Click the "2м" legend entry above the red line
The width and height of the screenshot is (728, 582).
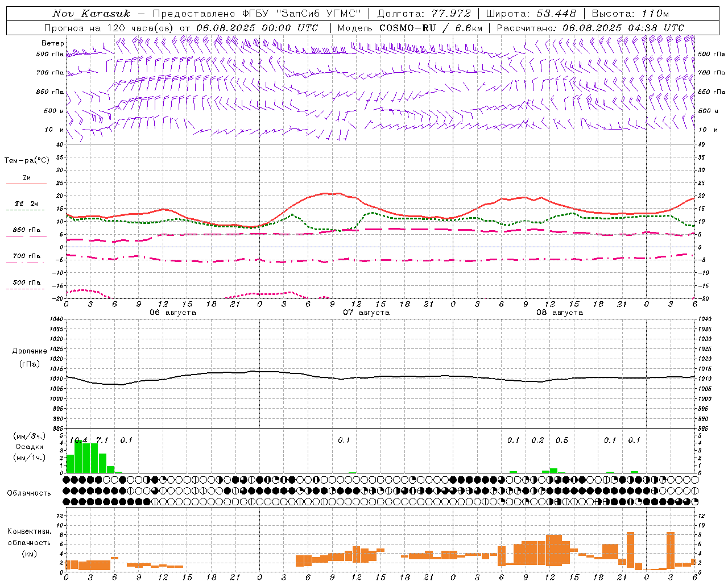27,178
